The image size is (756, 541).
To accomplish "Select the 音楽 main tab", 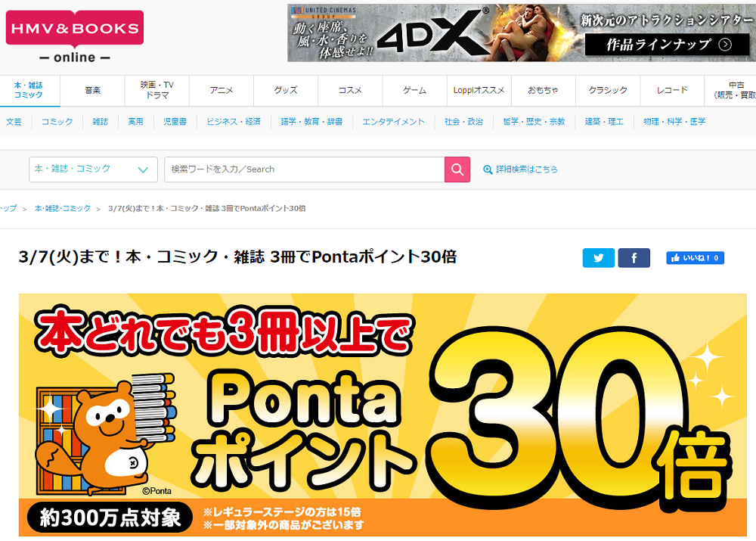I will pyautogui.click(x=92, y=90).
